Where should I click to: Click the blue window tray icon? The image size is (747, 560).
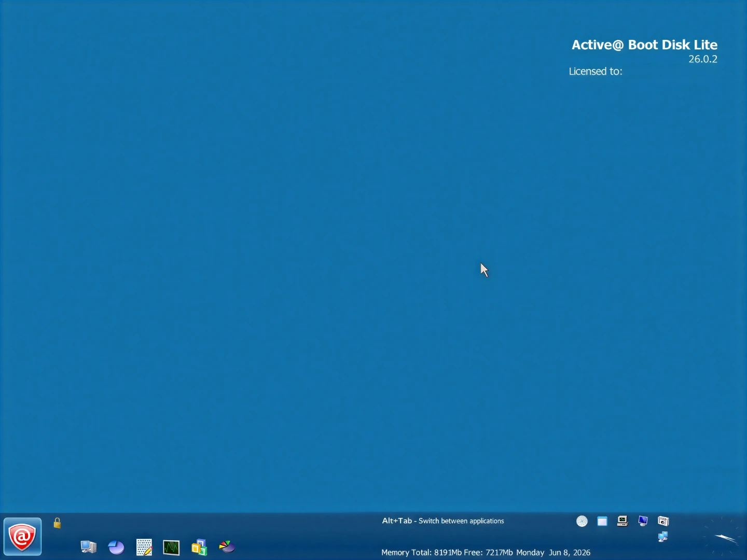click(x=602, y=521)
